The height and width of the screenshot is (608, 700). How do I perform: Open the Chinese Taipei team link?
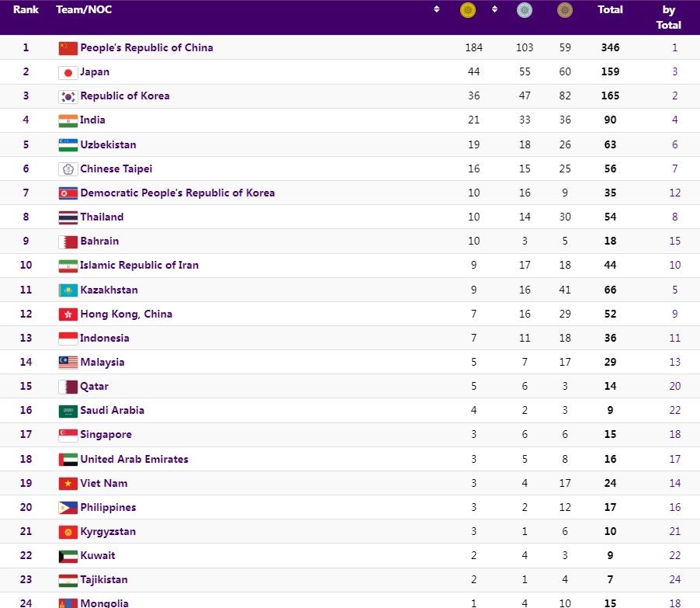pyautogui.click(x=116, y=169)
